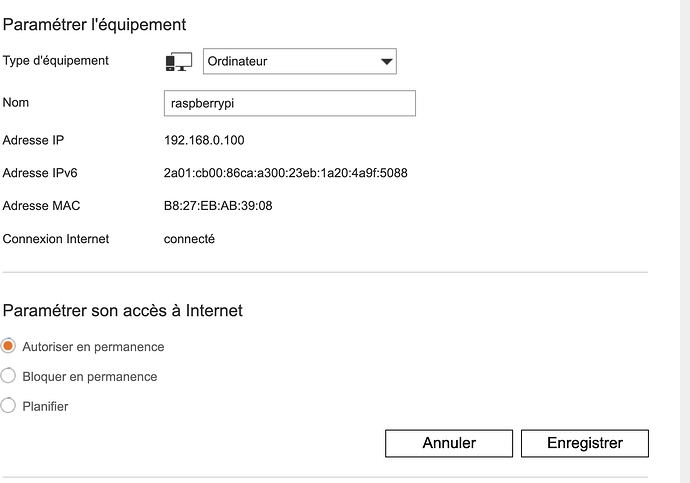
Task: Click the Type d'équipement label
Action: pyautogui.click(x=56, y=61)
